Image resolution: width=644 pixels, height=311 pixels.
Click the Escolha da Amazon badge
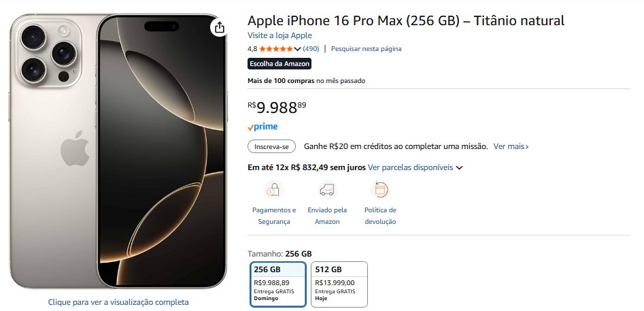(x=279, y=64)
